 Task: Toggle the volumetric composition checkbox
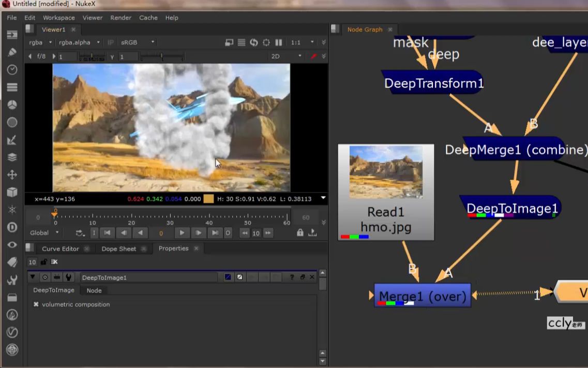(36, 304)
